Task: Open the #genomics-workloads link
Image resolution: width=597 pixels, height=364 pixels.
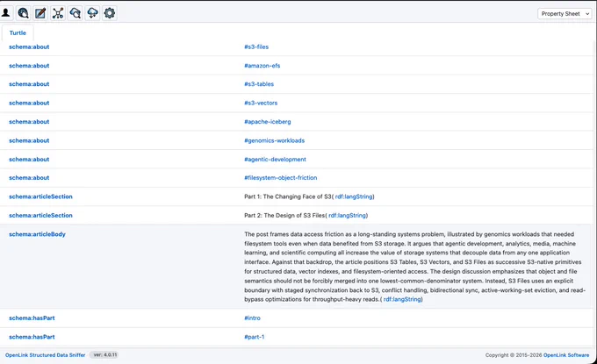Action: click(274, 140)
